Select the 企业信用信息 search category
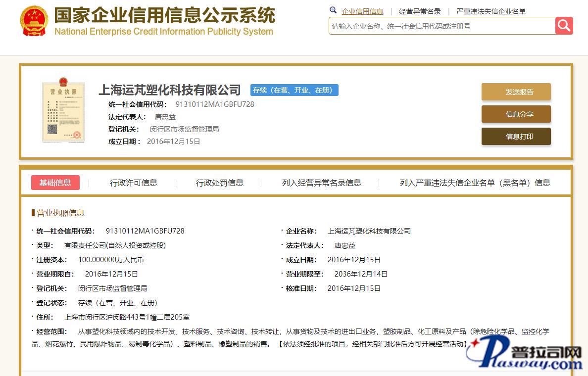This screenshot has height=376, width=588. pyautogui.click(x=362, y=11)
